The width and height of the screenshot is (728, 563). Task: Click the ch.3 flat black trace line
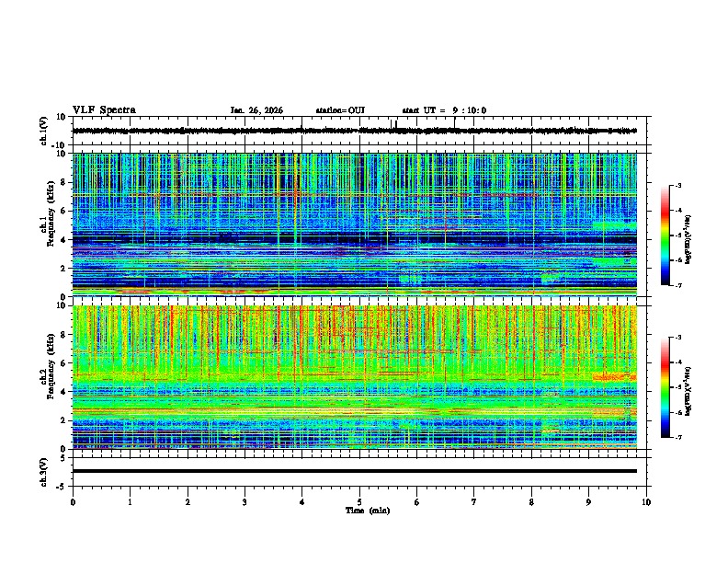coord(355,471)
